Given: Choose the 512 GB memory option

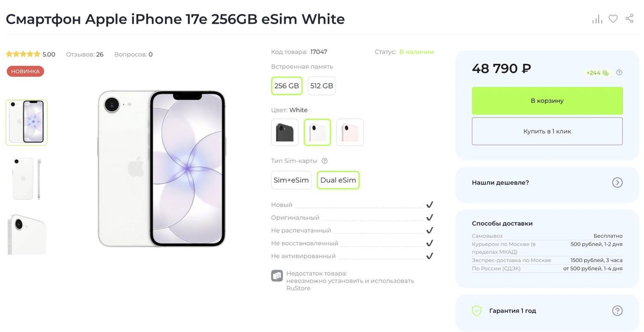Looking at the screenshot, I should pos(321,86).
